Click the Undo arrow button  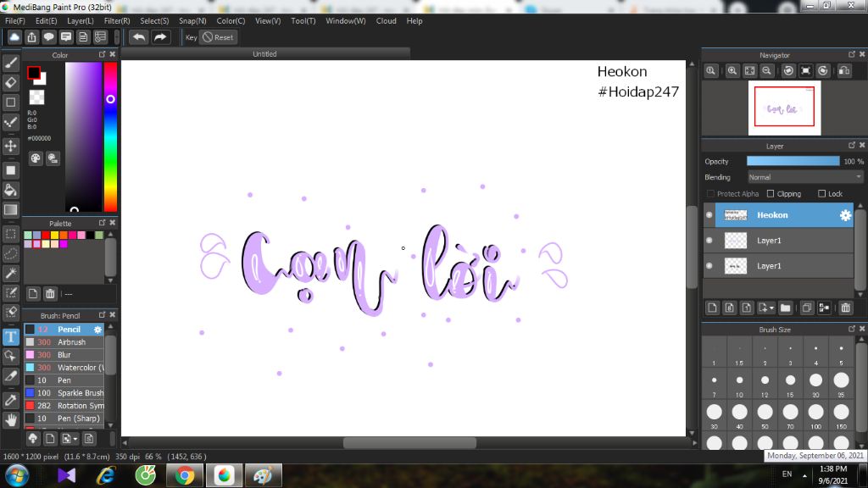click(x=139, y=37)
